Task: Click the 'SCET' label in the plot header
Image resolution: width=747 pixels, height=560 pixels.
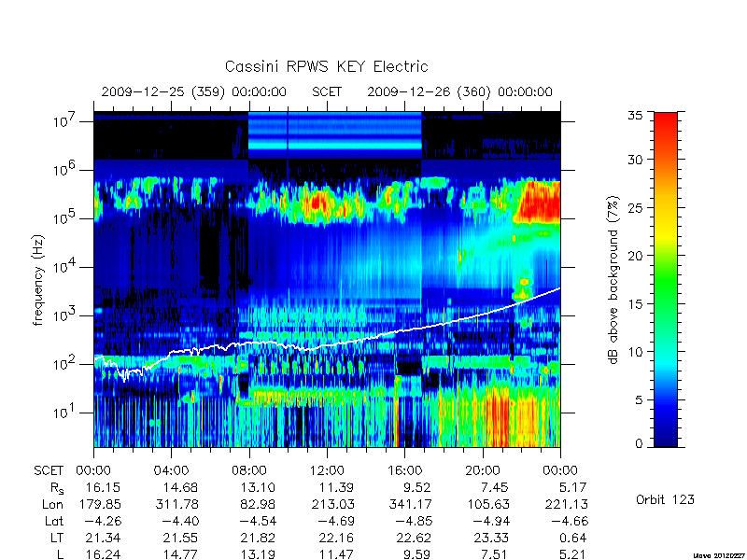Action: click(x=327, y=91)
